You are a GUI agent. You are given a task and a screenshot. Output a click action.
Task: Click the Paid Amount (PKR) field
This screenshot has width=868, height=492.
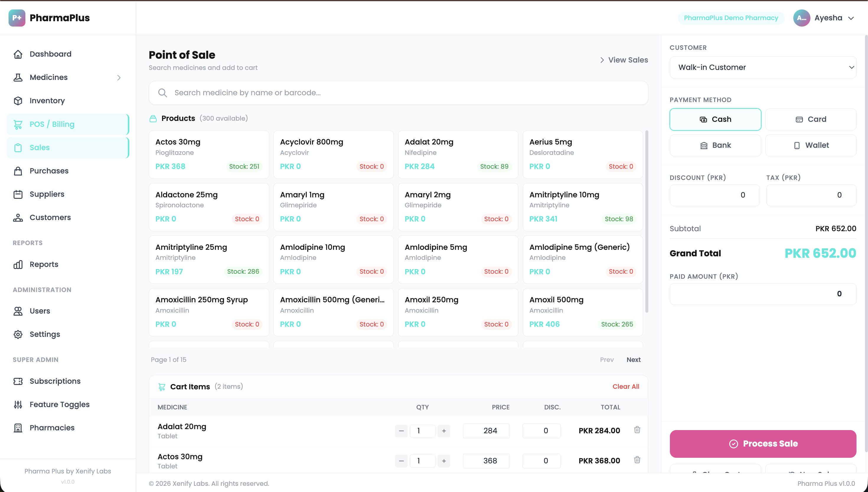click(x=763, y=294)
